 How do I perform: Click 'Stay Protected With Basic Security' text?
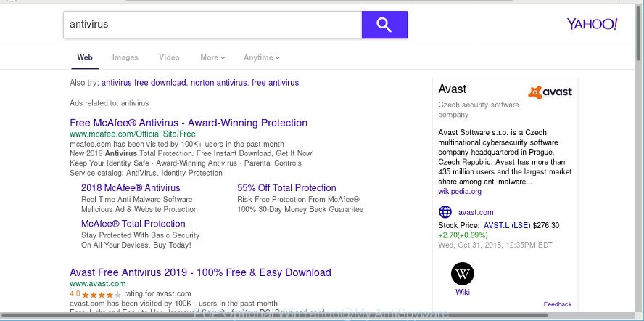click(x=141, y=235)
